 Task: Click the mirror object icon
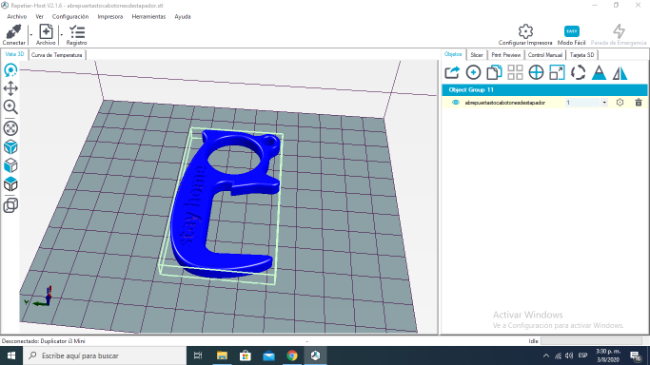click(620, 73)
